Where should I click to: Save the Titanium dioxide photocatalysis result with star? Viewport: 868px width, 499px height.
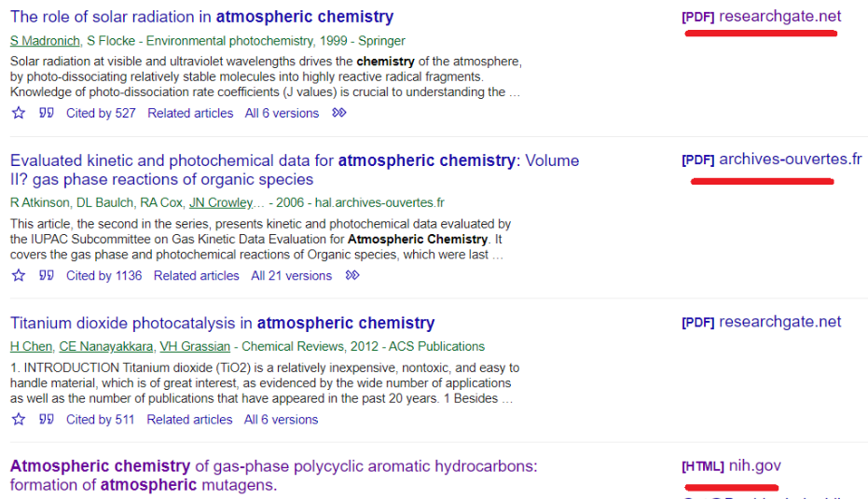(x=19, y=419)
